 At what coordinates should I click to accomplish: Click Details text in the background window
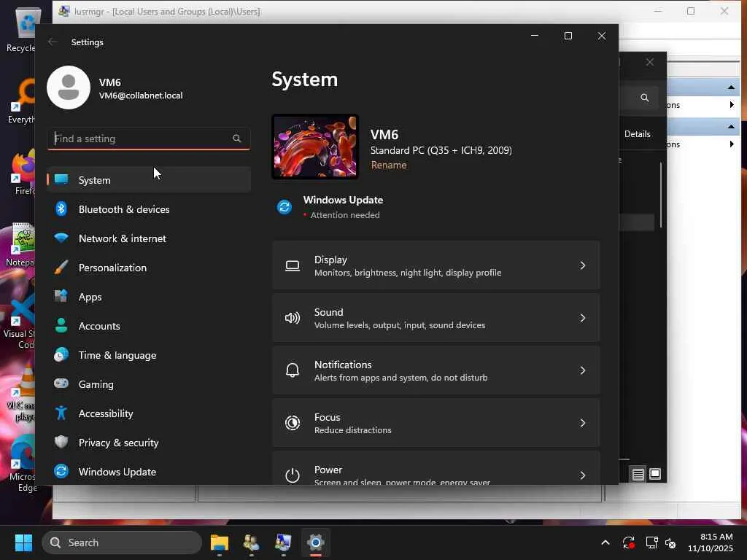[x=638, y=134]
